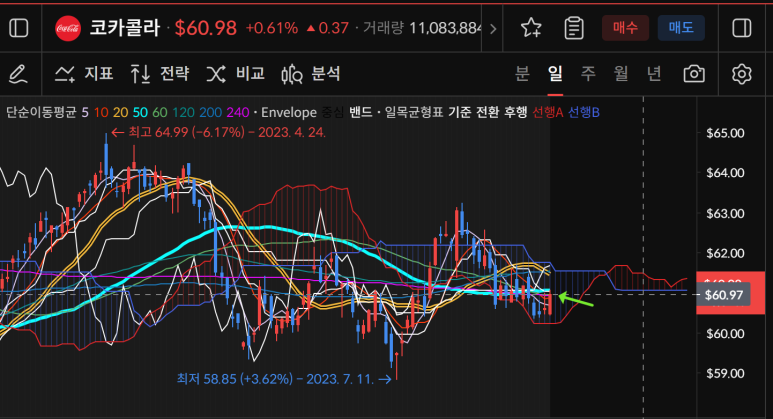Image resolution: width=773 pixels, height=419 pixels.
Task: Click the 단순이동평균 indicator label
Action: [x=41, y=112]
